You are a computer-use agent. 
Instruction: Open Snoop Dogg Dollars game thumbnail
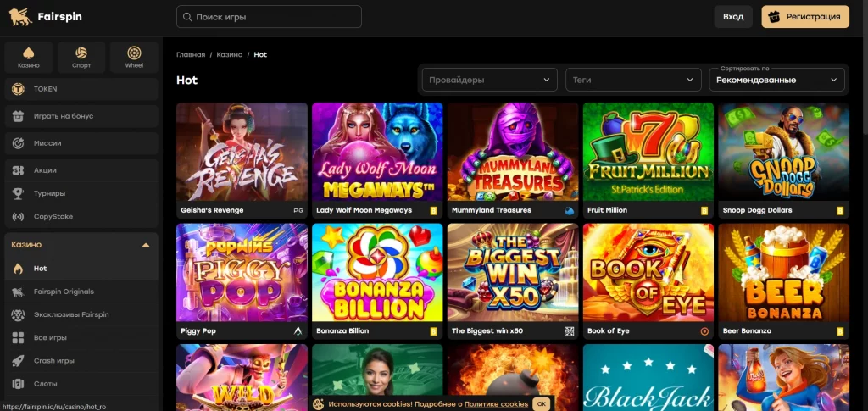[783, 152]
